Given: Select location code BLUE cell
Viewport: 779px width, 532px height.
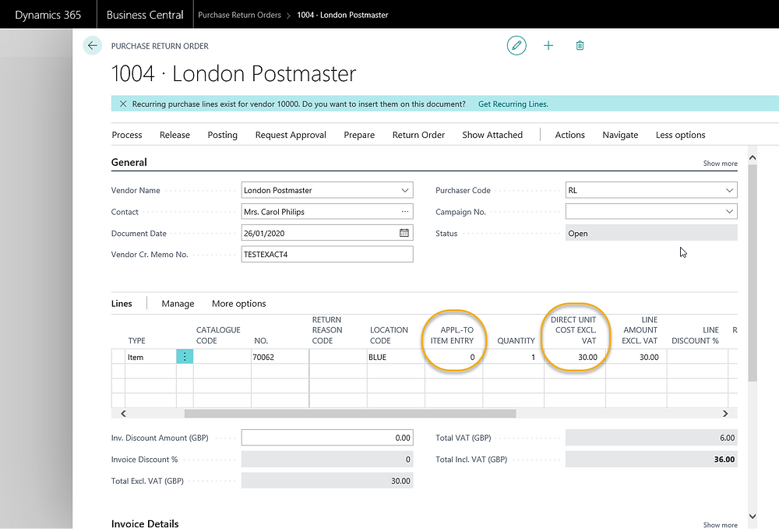Looking at the screenshot, I should click(x=396, y=357).
